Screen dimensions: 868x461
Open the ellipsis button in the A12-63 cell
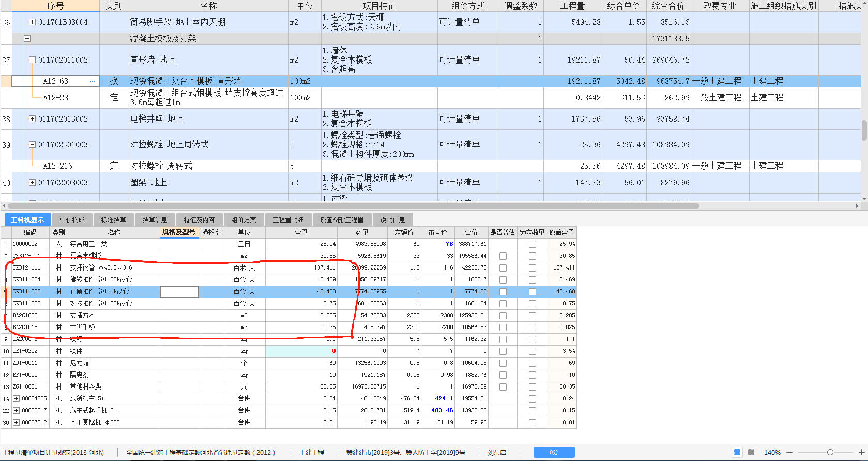pyautogui.click(x=93, y=81)
